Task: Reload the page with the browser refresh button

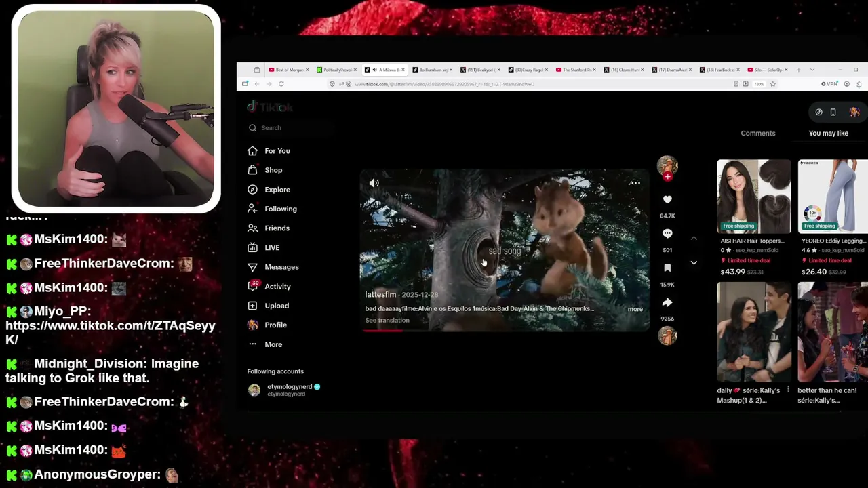Action: pos(281,84)
